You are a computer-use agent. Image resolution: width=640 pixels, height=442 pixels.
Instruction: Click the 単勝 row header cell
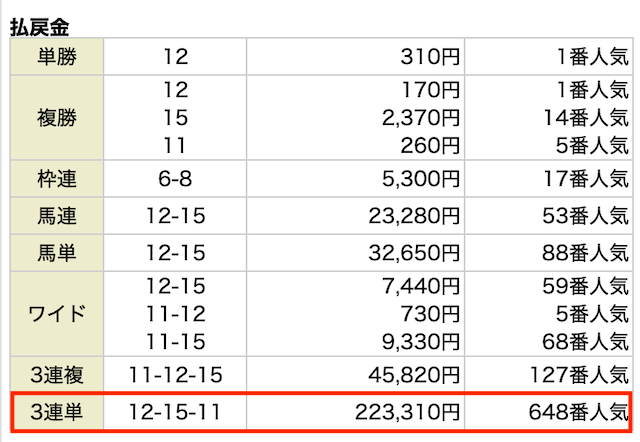(57, 56)
